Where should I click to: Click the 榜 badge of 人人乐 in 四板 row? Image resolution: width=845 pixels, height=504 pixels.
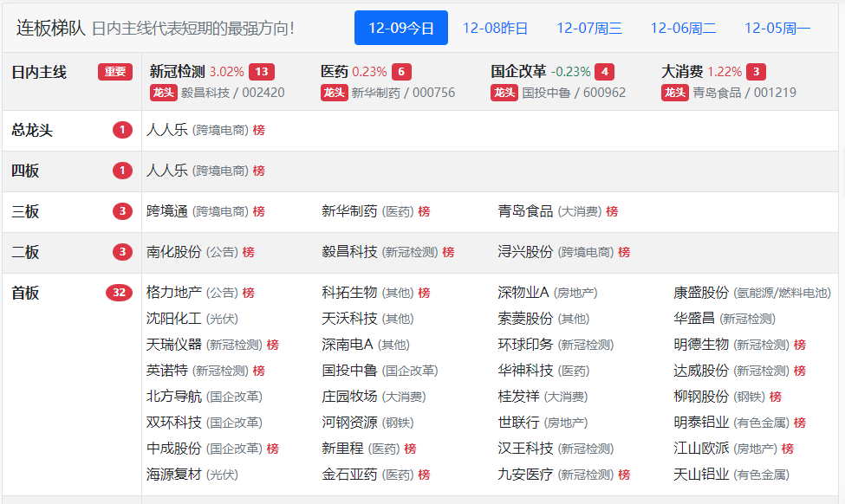pos(258,171)
